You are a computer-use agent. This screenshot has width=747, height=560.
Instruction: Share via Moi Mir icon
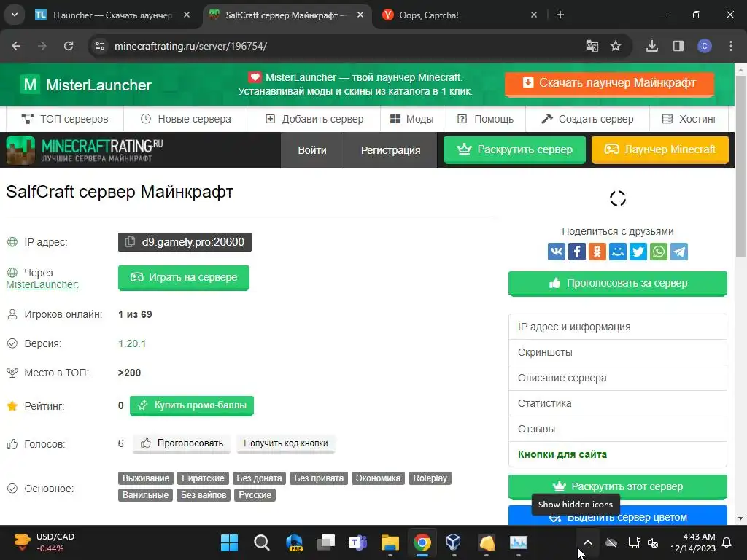[x=617, y=252]
